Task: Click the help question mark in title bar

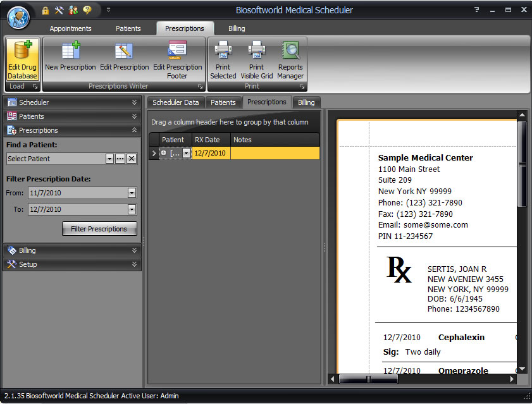Action: coord(477,10)
